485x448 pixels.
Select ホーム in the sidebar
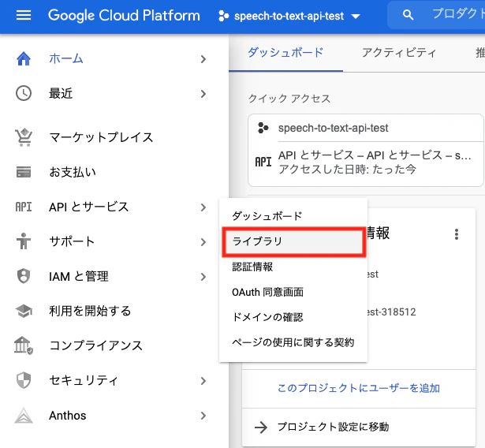pos(66,58)
